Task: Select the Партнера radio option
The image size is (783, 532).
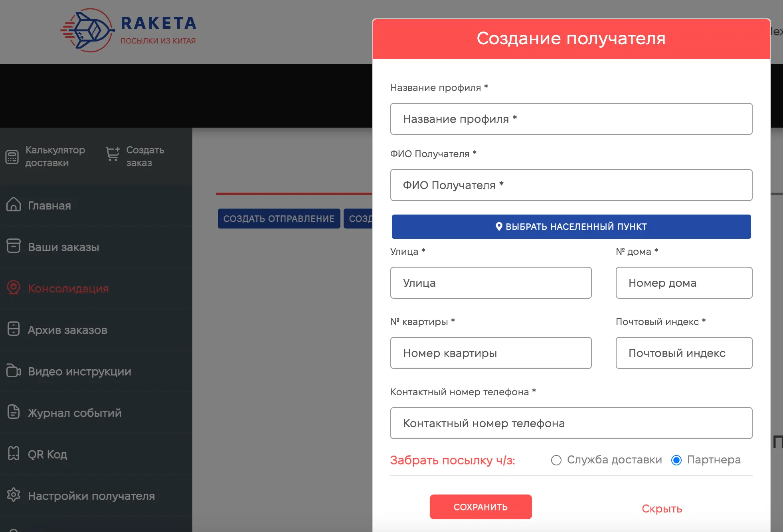Action: [x=676, y=460]
